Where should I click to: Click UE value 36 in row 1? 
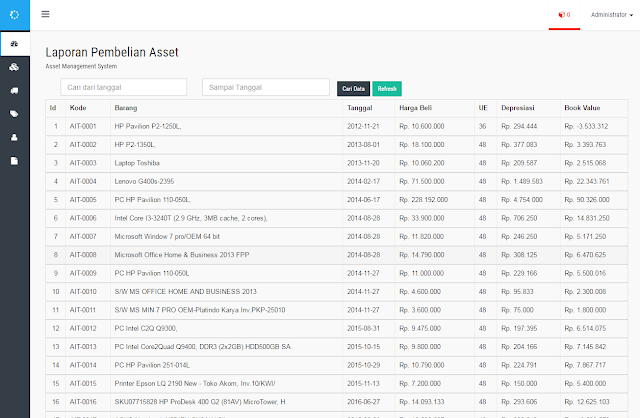pos(482,127)
